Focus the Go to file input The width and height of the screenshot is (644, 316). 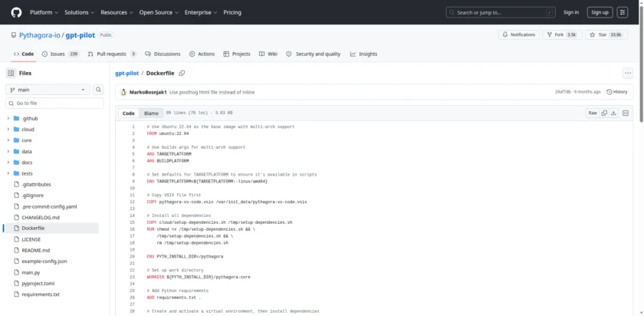(54, 103)
